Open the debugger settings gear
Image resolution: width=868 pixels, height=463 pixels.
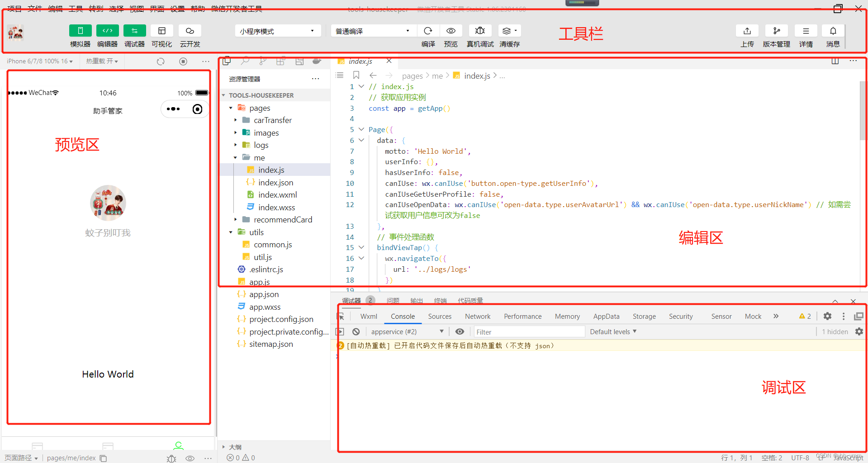pyautogui.click(x=827, y=317)
